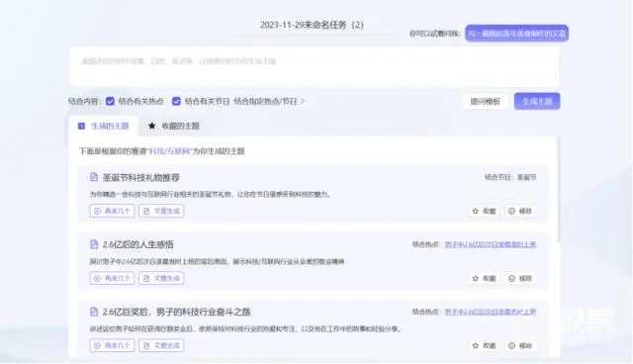Click 收藏 on 2.6亿后的人生感悟 card
This screenshot has height=364, width=633.
tap(484, 279)
